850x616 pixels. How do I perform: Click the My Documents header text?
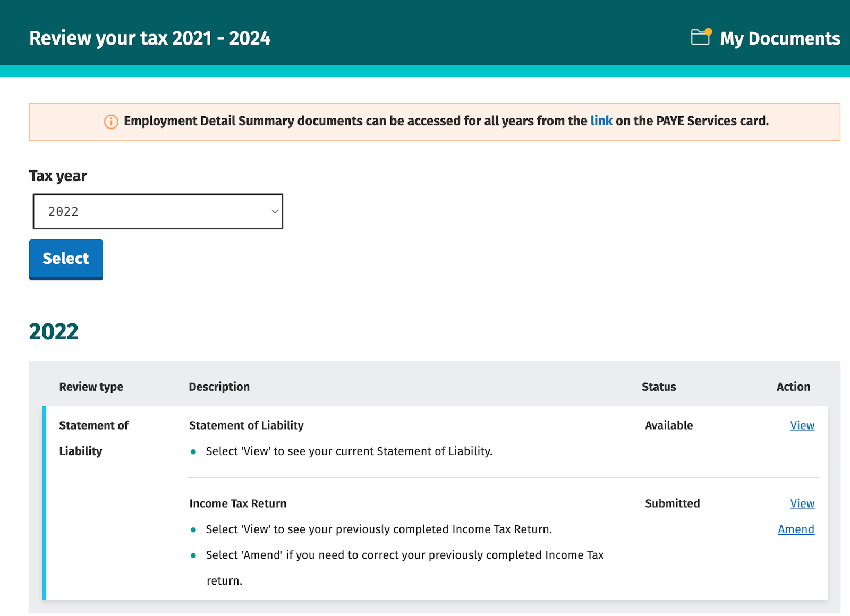(779, 38)
